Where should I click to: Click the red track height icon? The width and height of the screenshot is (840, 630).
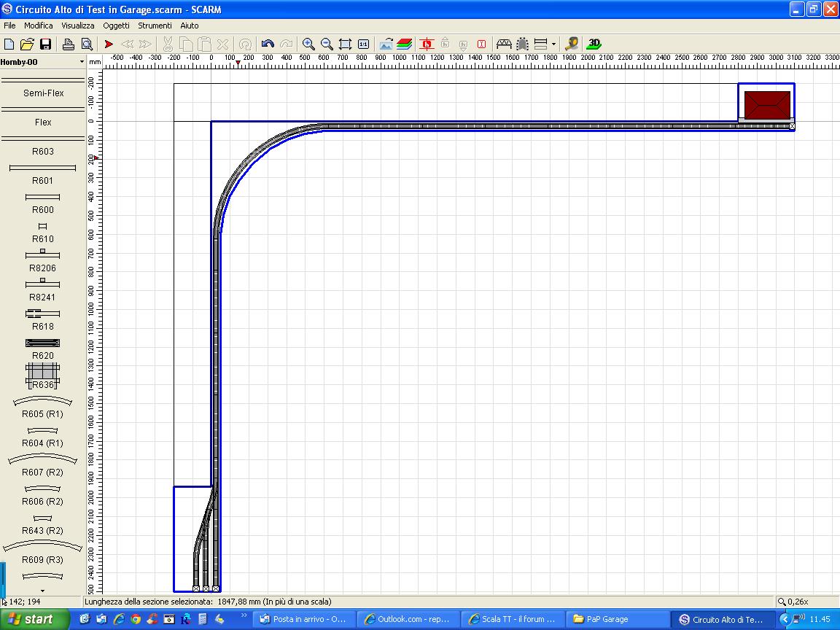click(427, 44)
